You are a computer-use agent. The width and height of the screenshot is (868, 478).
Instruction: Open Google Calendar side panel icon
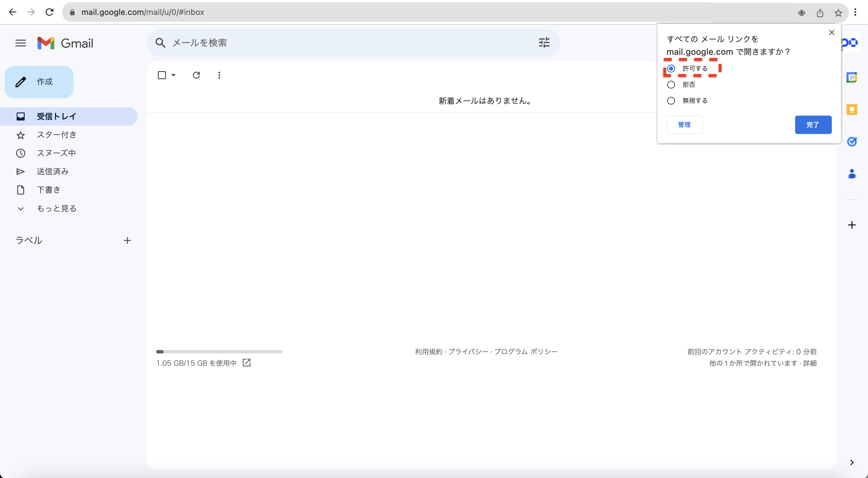tap(851, 77)
